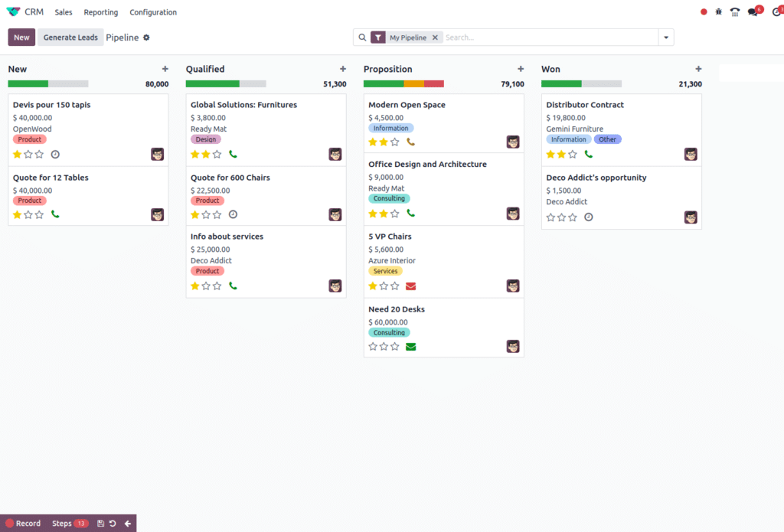
Task: Click red email activity on 5 VP Chairs
Action: coord(411,286)
